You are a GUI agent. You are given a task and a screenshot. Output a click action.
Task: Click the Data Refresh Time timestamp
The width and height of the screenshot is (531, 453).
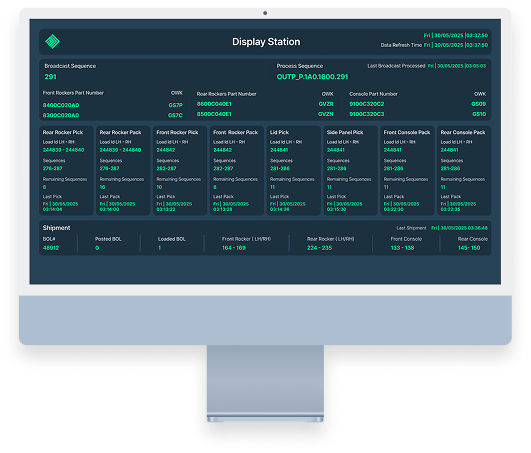(456, 45)
